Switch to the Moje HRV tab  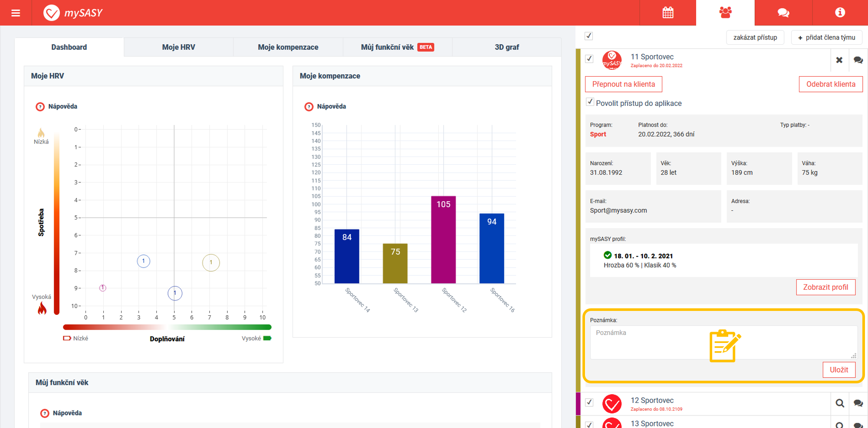coord(178,47)
